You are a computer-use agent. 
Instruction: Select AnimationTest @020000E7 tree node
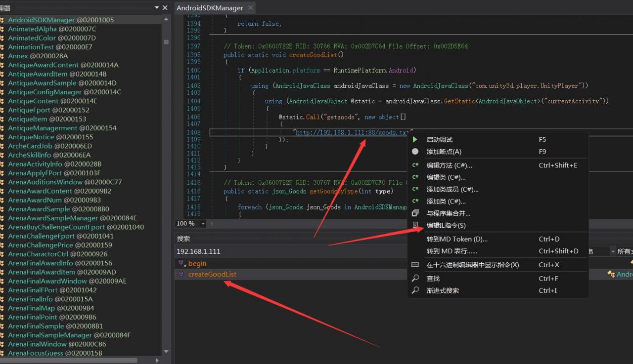pyautogui.click(x=50, y=47)
